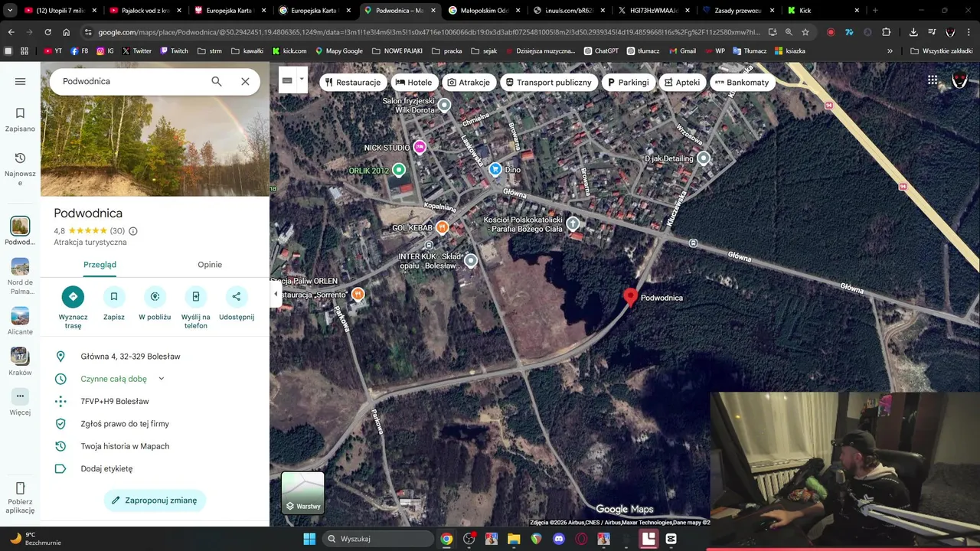
Task: Filter map by Bankomaty
Action: coord(743,82)
